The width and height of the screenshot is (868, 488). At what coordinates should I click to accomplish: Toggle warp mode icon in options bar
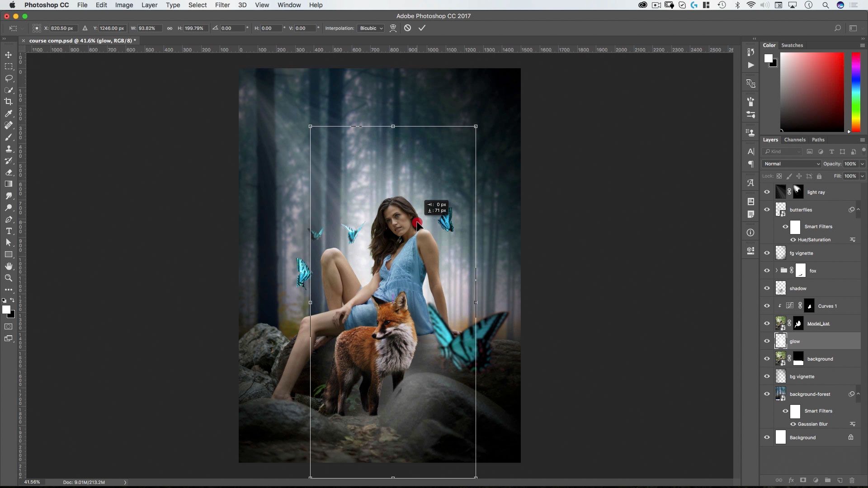click(x=393, y=28)
